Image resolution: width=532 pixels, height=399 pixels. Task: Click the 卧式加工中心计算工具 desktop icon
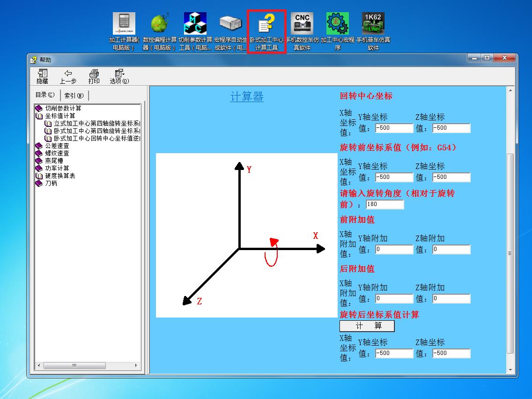[x=266, y=31]
